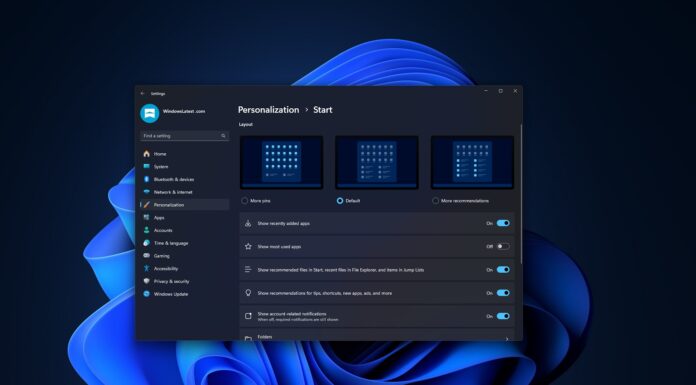Click the list icon for recommended files
The height and width of the screenshot is (385, 696).
248,270
